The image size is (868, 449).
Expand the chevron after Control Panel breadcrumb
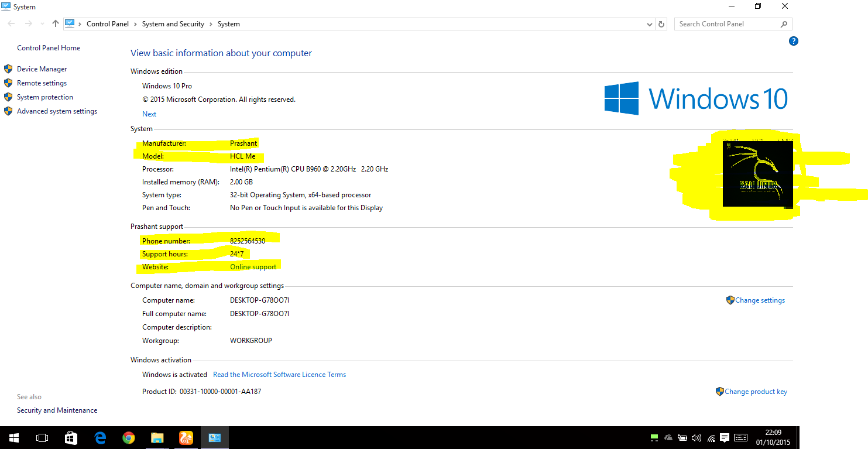click(135, 24)
